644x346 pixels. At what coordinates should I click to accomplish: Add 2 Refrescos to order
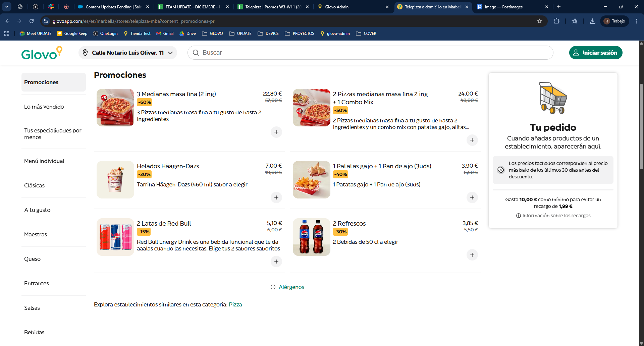pyautogui.click(x=472, y=255)
